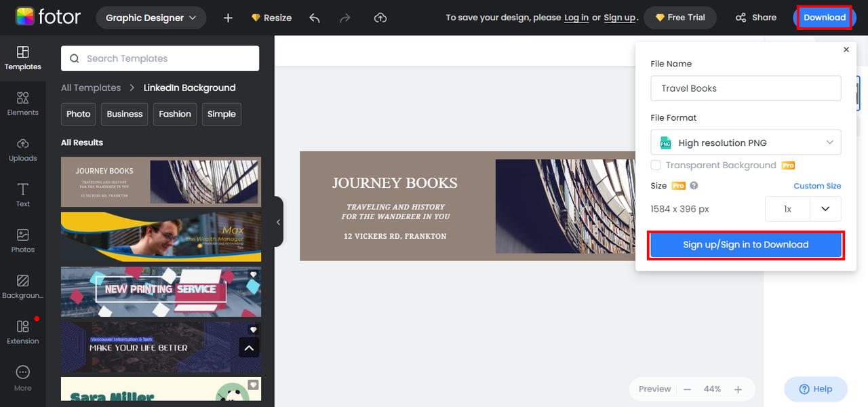Select the Photo filter tag
This screenshot has height=407, width=868.
click(79, 114)
